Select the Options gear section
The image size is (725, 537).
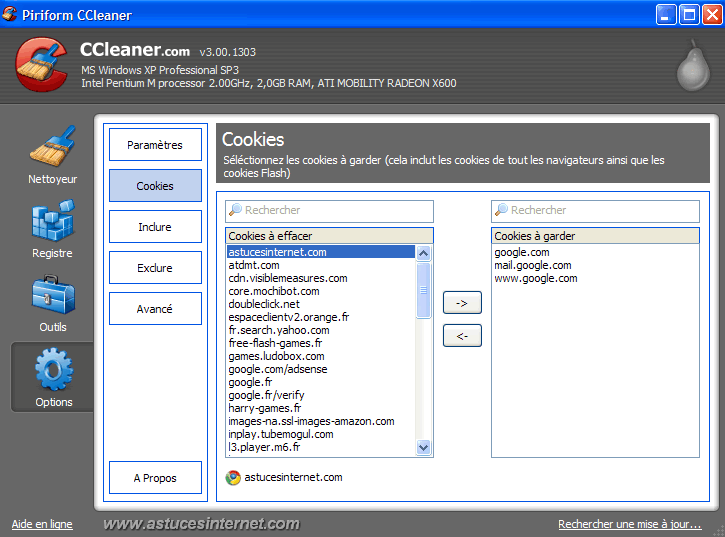[53, 377]
